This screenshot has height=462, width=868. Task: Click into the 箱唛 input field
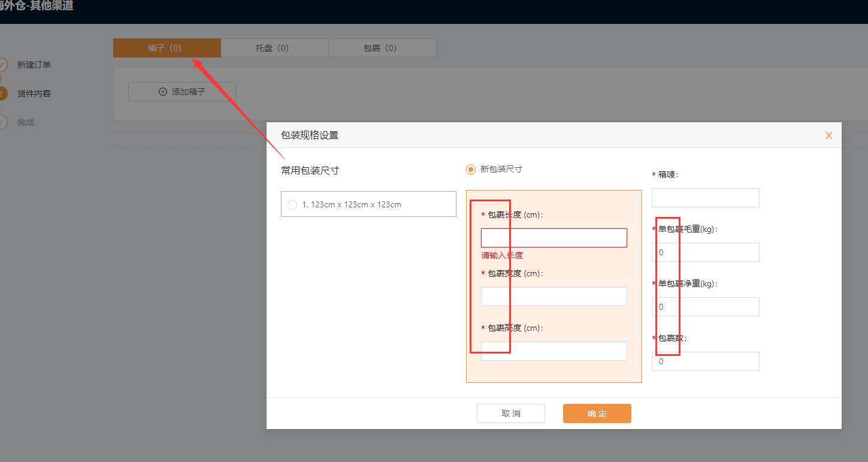tap(705, 198)
